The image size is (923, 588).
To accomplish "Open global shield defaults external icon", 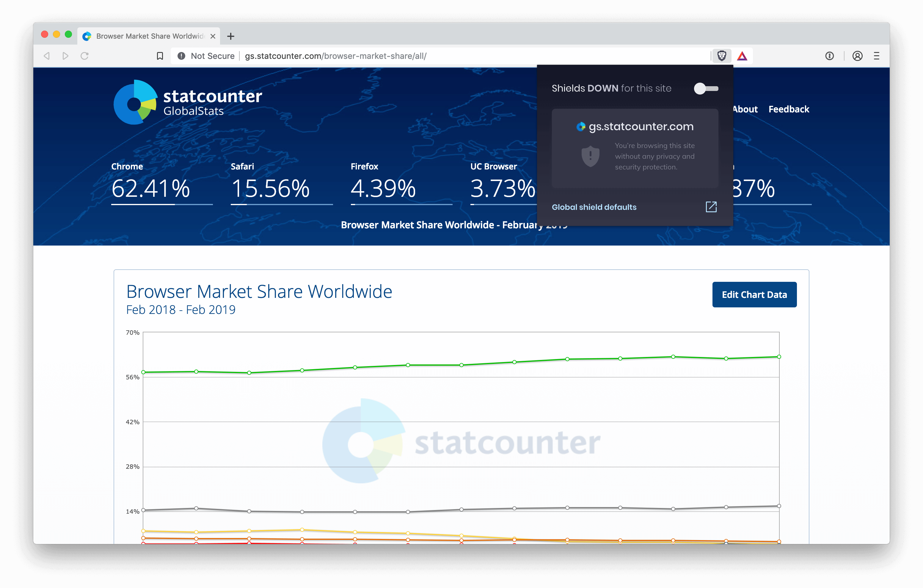I will (x=711, y=207).
